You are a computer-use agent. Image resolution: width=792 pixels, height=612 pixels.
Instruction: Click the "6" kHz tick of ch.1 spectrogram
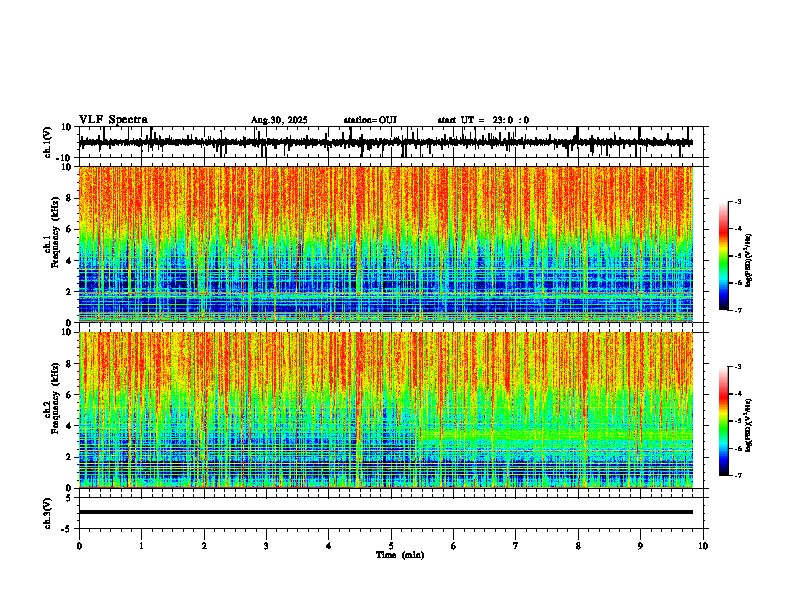tap(69, 229)
